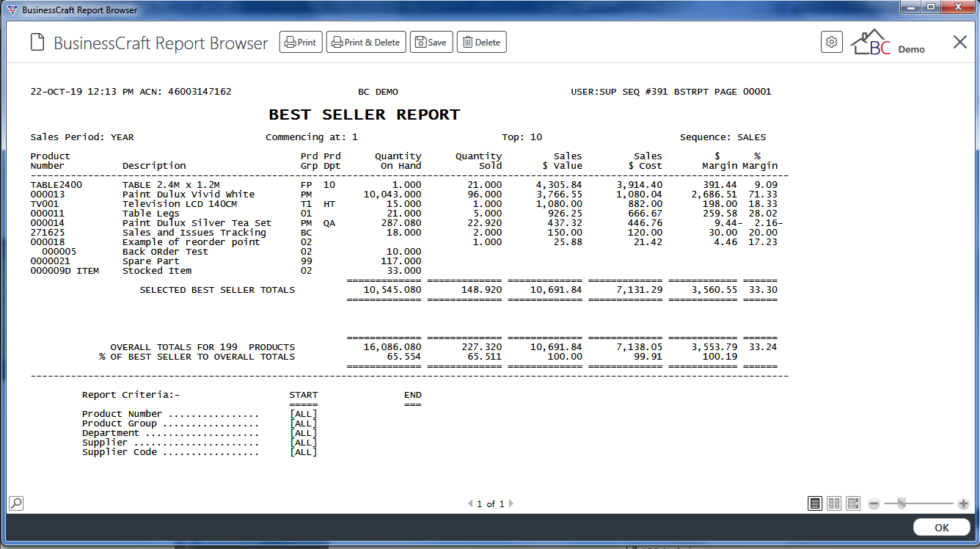Click Supplier Code criteria row
The width and height of the screenshot is (980, 549).
200,452
